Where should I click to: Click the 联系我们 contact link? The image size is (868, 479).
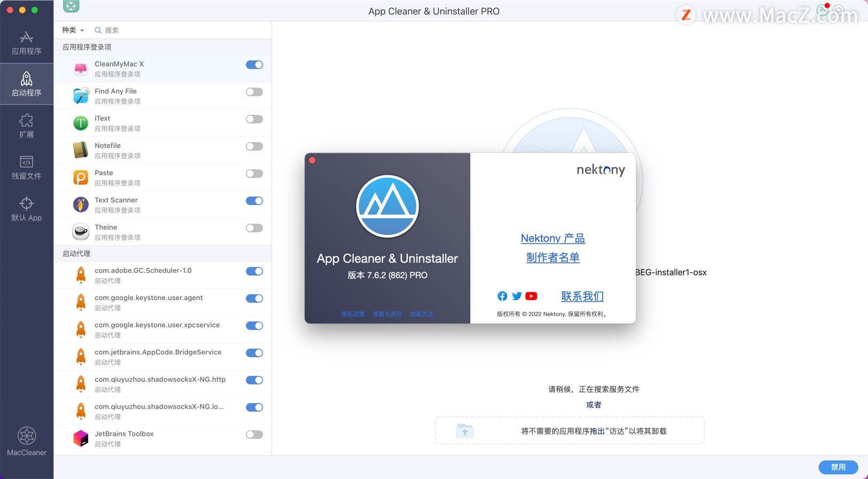tap(583, 296)
